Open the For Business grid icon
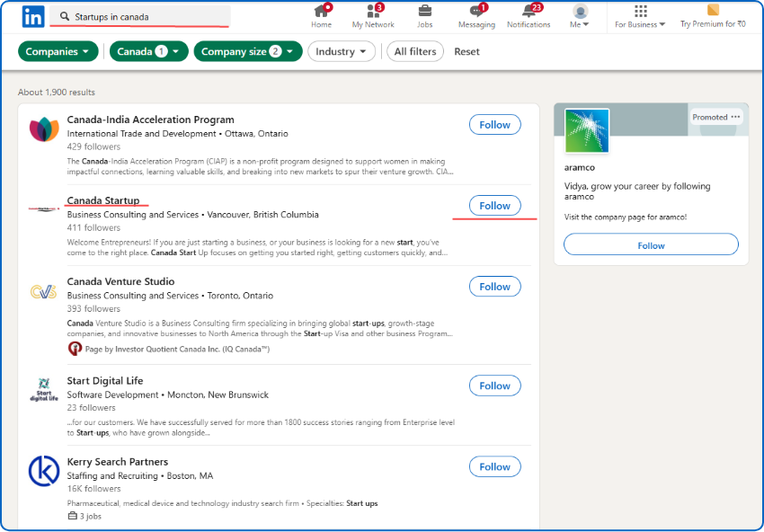The height and width of the screenshot is (532, 764). [641, 11]
